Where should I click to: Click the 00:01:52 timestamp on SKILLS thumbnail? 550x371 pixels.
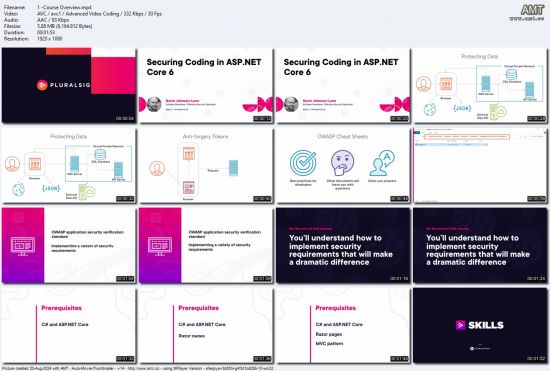(x=536, y=358)
